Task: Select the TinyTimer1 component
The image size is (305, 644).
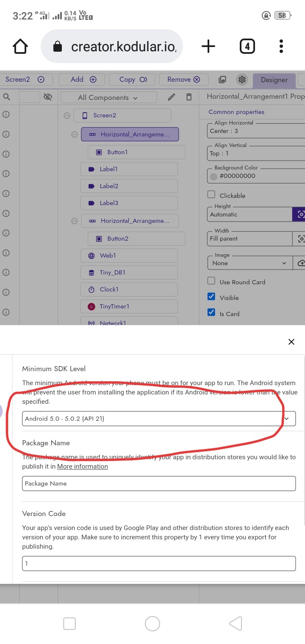Action: (x=129, y=306)
